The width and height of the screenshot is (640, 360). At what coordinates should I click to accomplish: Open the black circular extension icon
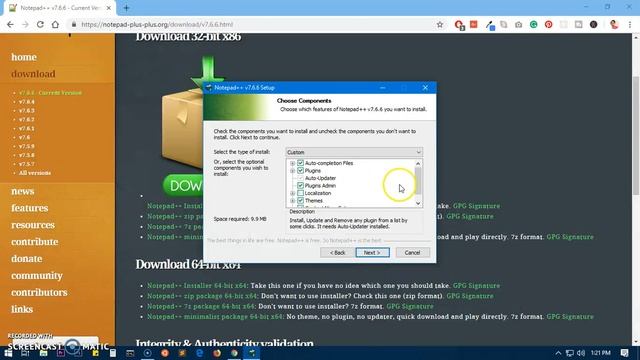(x=593, y=24)
